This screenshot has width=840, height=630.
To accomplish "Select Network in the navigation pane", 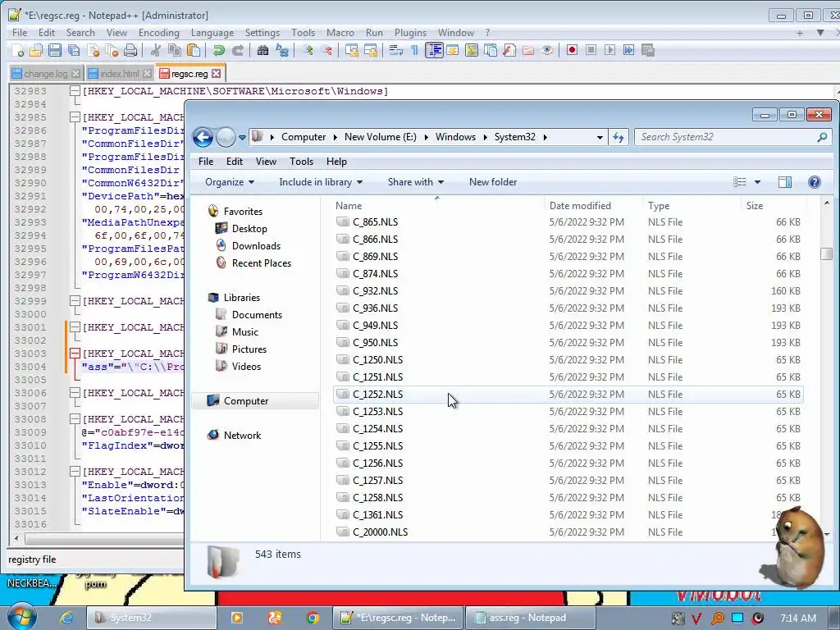I will coord(242,436).
